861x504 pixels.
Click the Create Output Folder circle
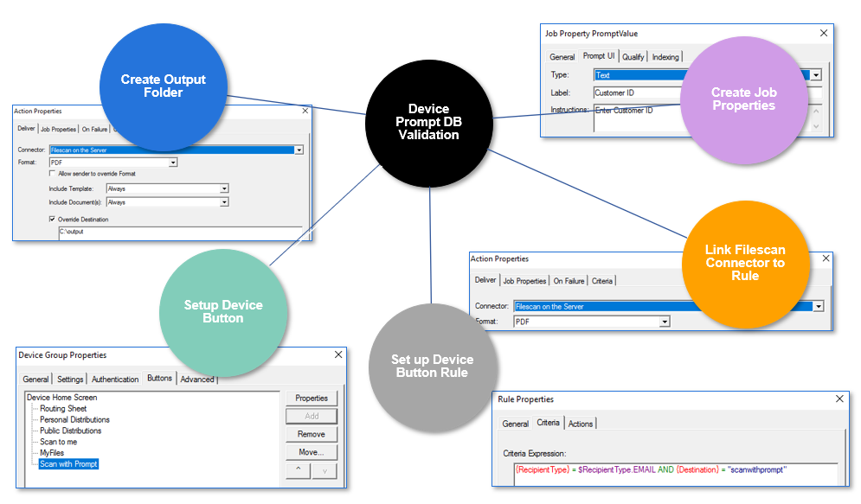(163, 87)
